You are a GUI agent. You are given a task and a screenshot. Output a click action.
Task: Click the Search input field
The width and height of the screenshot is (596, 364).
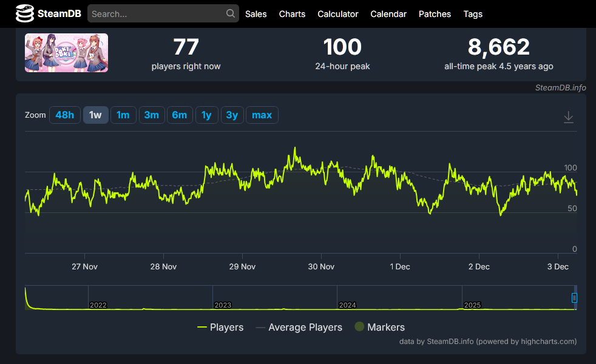tap(163, 14)
